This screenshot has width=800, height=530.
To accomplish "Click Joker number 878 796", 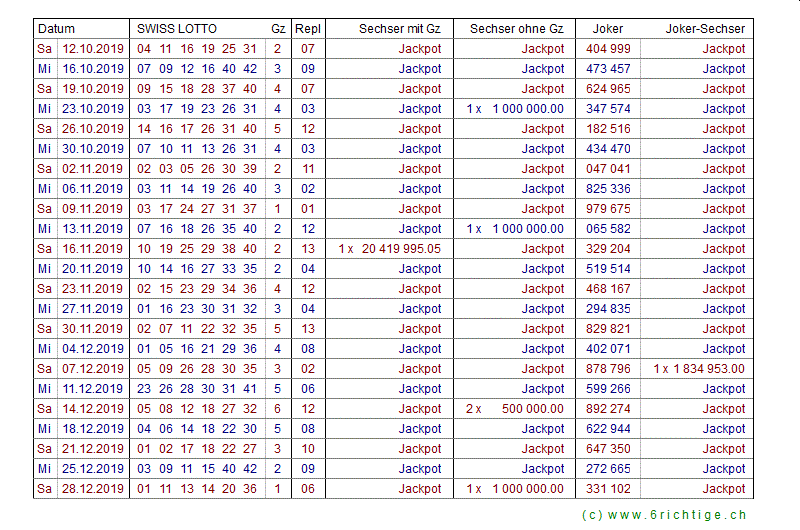I will (608, 369).
